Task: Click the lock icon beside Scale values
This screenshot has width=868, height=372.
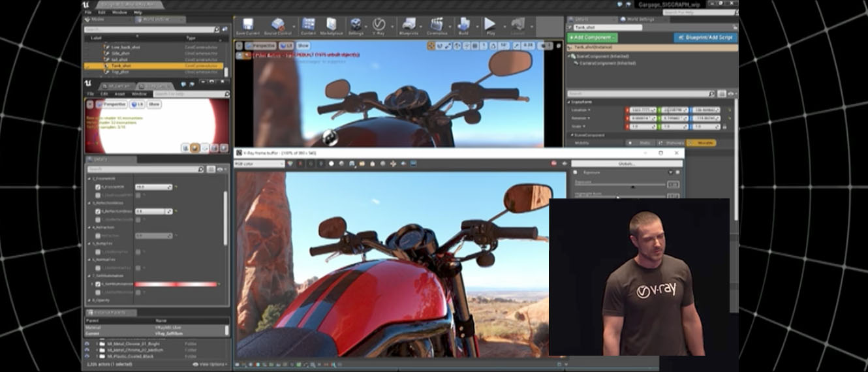Action: (725, 127)
